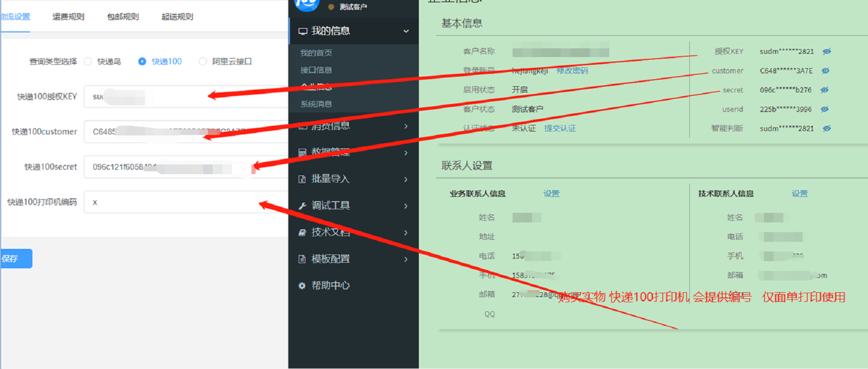Viewport: 868px width, 369px height.
Task: Focus the 快递100授权KEY input field
Action: point(186,96)
